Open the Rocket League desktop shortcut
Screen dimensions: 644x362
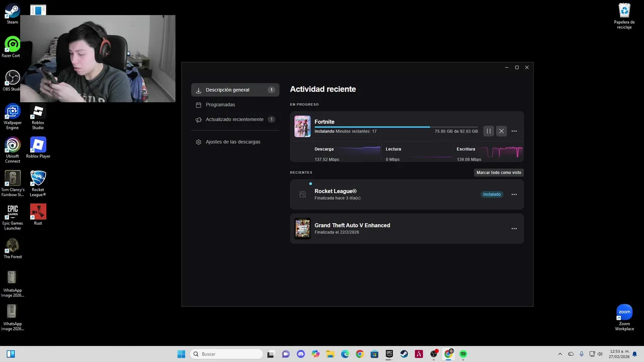(x=38, y=184)
